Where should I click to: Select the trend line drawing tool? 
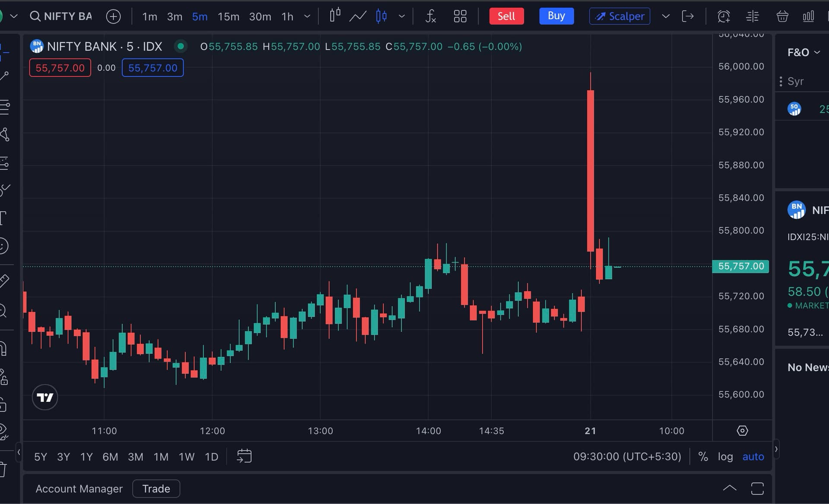pos(4,77)
